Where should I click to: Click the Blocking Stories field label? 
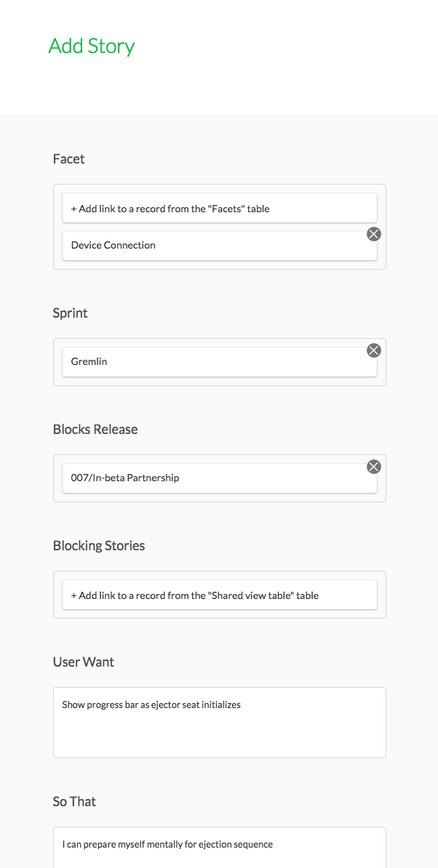pyautogui.click(x=99, y=546)
